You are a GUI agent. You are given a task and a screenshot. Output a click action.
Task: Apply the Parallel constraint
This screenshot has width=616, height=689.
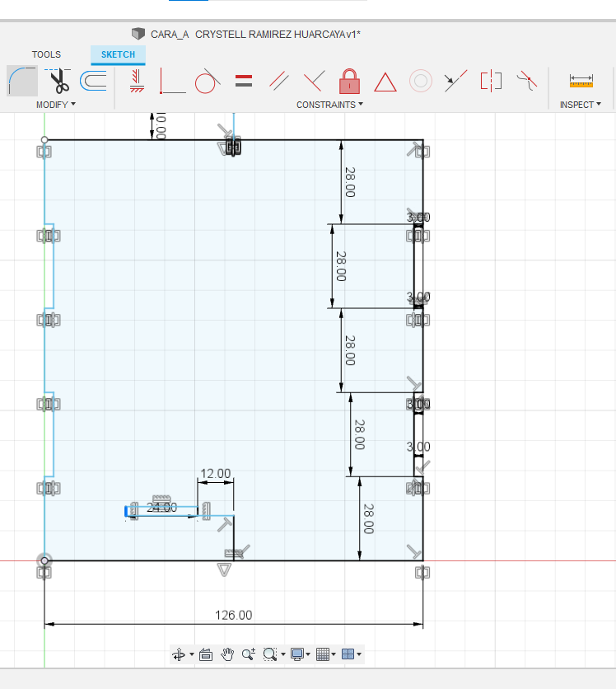point(279,82)
